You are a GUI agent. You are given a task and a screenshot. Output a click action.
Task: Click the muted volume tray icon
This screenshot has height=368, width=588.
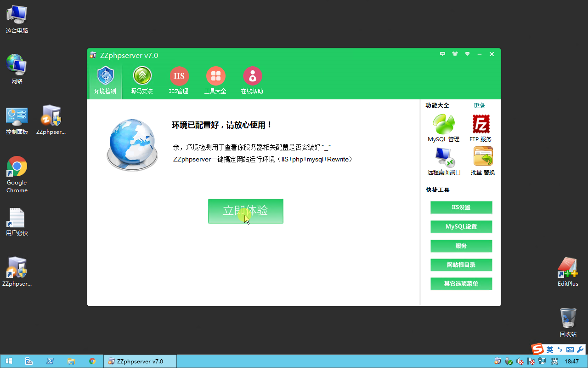point(520,362)
